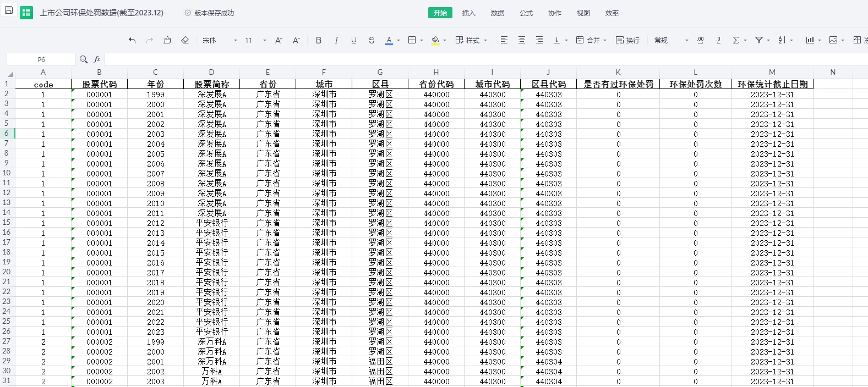The width and height of the screenshot is (868, 387).
Task: Click the increase font size icon
Action: 279,40
